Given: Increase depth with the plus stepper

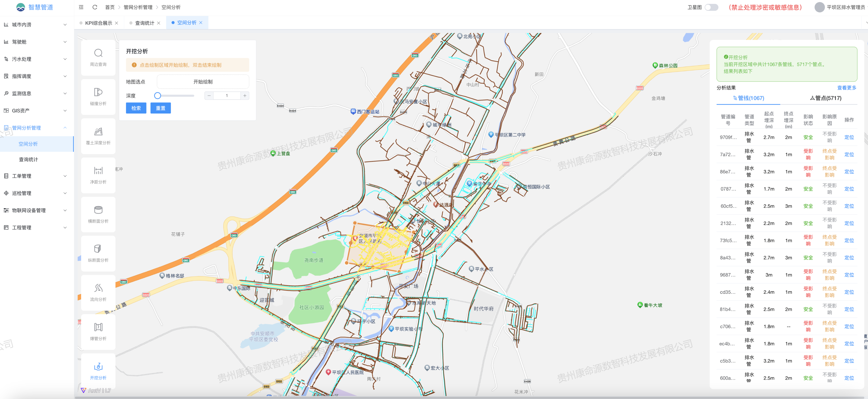Looking at the screenshot, I should (x=245, y=96).
